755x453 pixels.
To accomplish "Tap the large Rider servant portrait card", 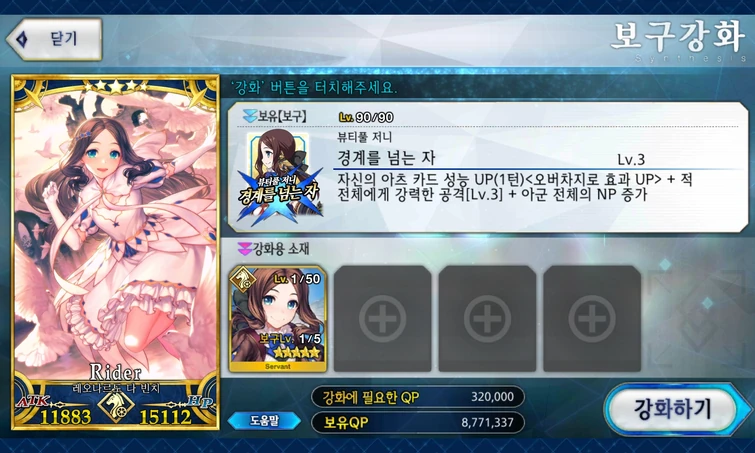I will click(116, 252).
